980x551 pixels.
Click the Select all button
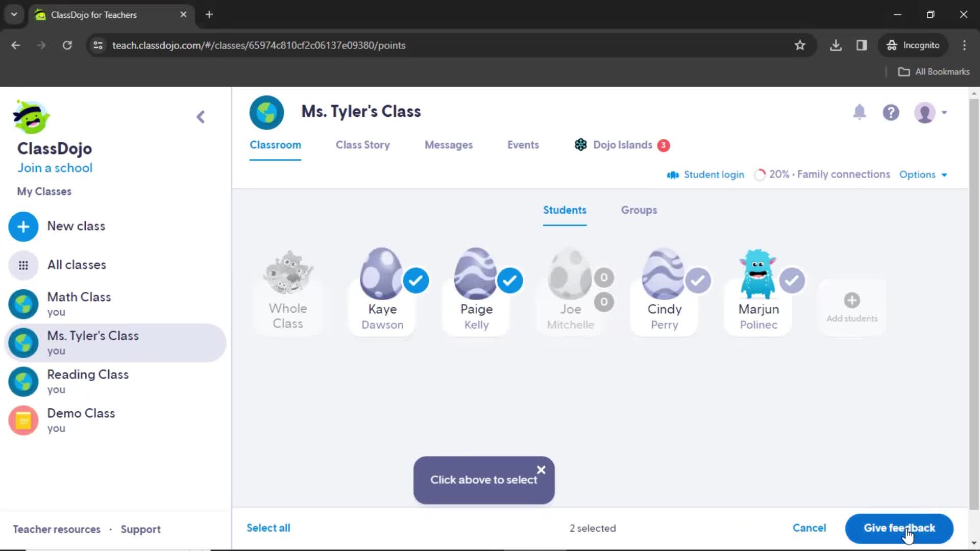(x=268, y=528)
